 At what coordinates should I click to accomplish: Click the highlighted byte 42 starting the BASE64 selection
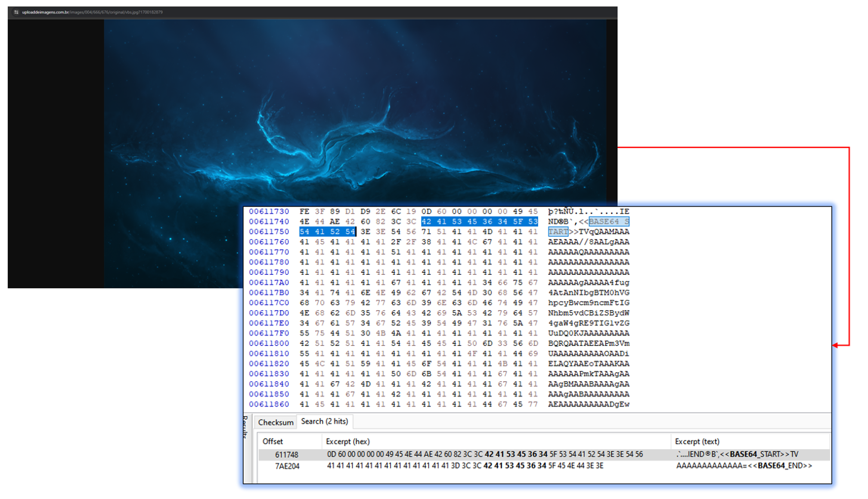coord(425,221)
